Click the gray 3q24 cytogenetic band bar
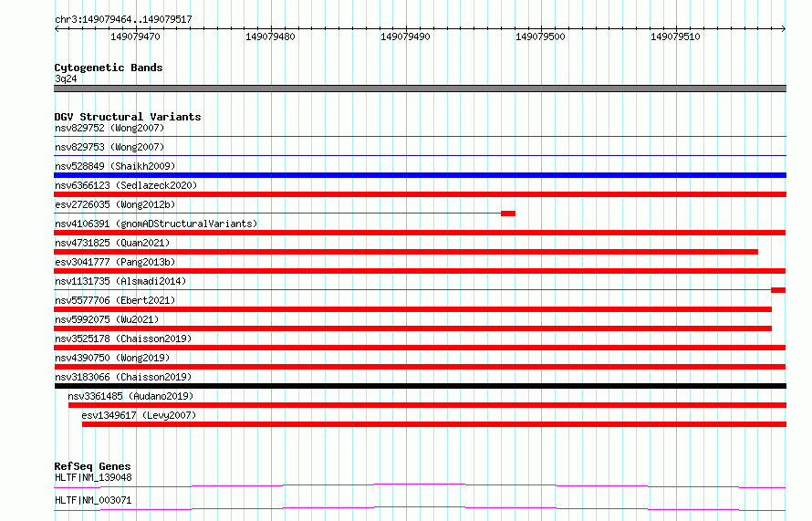 (420, 89)
